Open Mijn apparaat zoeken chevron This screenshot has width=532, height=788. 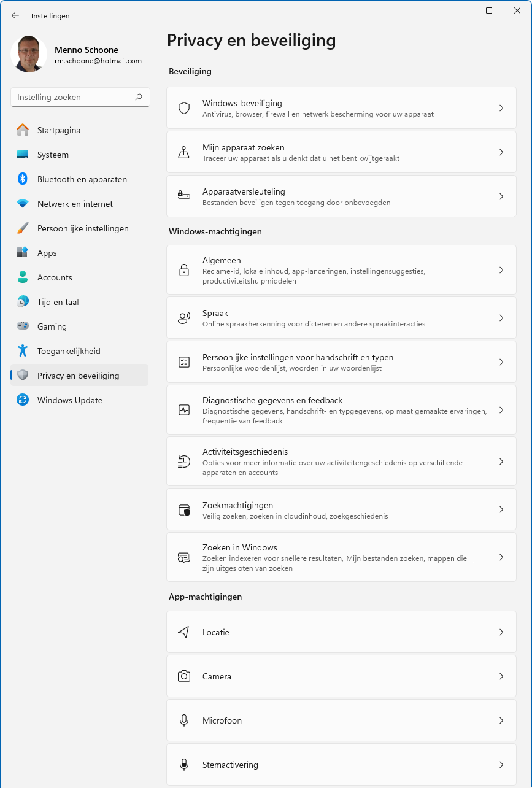click(x=501, y=152)
